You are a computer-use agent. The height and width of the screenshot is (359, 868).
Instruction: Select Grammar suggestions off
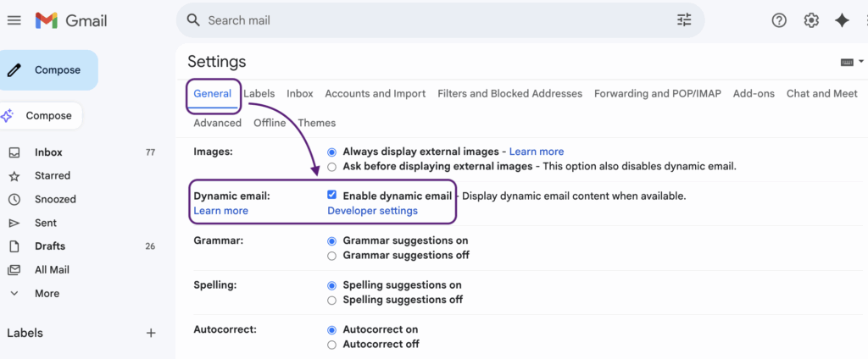332,256
